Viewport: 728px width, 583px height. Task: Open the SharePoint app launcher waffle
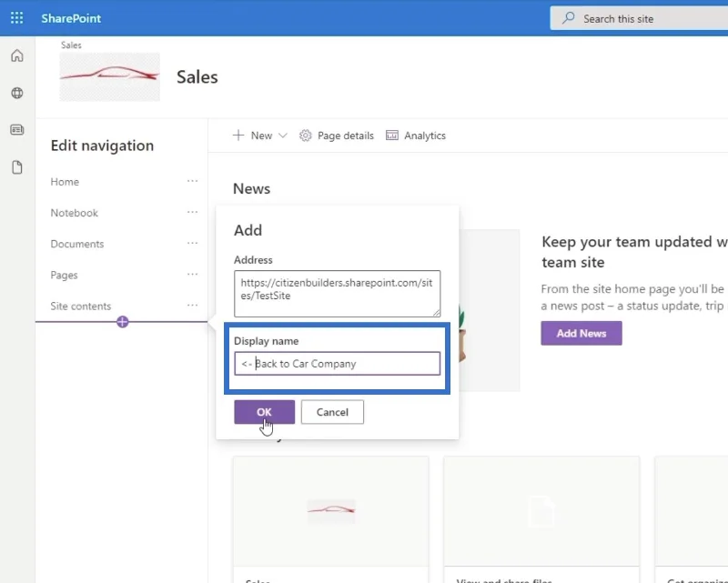click(x=16, y=18)
